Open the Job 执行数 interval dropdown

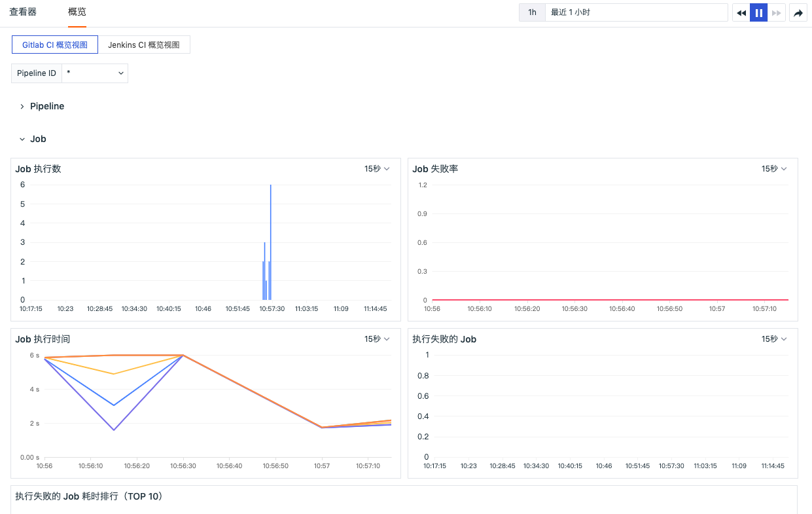coord(377,169)
